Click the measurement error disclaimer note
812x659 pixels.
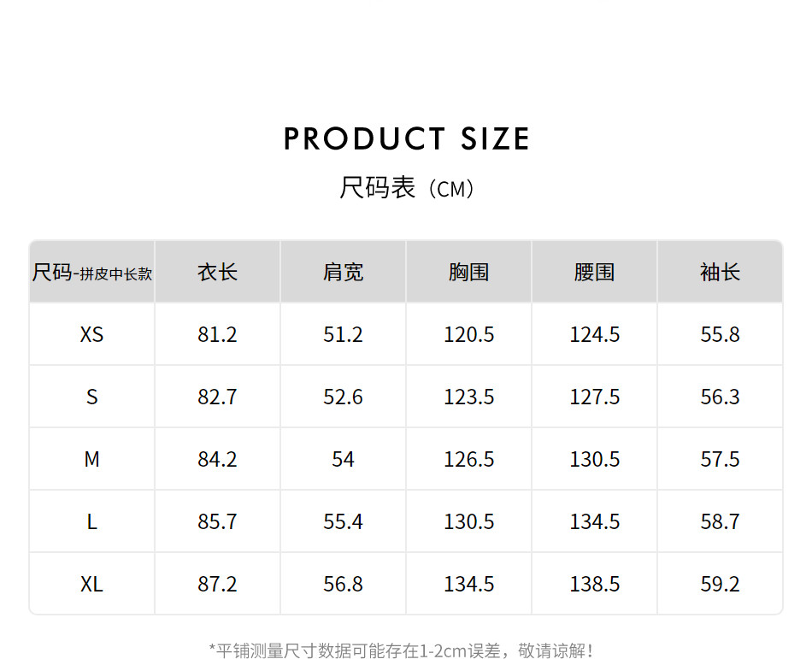(x=402, y=650)
